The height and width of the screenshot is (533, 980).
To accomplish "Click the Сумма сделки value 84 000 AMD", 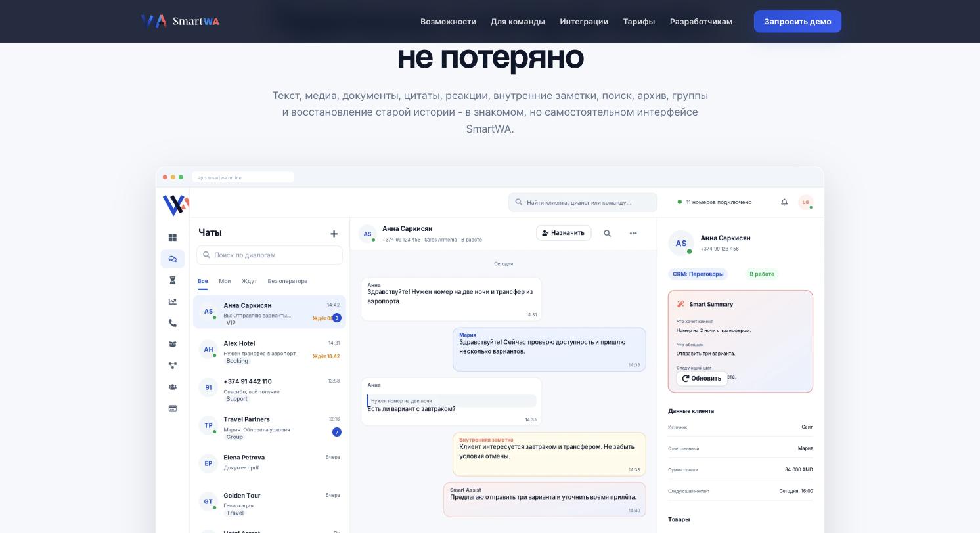I will pos(799,470).
